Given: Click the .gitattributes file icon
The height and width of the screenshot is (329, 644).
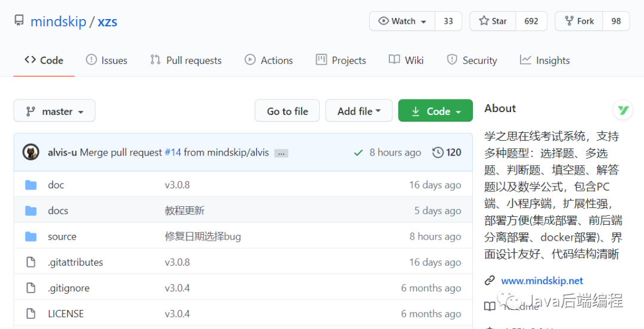Looking at the screenshot, I should coord(31,262).
